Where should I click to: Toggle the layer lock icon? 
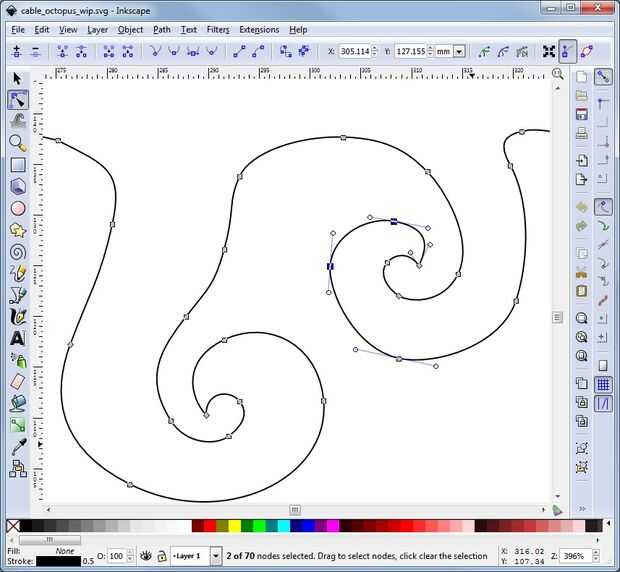pyautogui.click(x=161, y=556)
